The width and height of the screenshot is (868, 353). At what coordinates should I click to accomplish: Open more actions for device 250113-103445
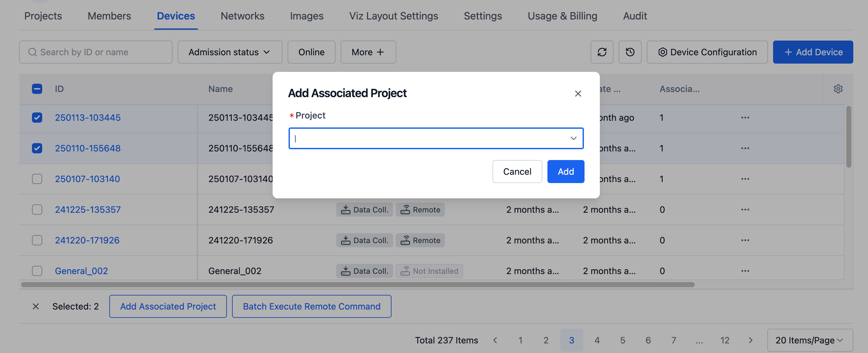(x=745, y=118)
